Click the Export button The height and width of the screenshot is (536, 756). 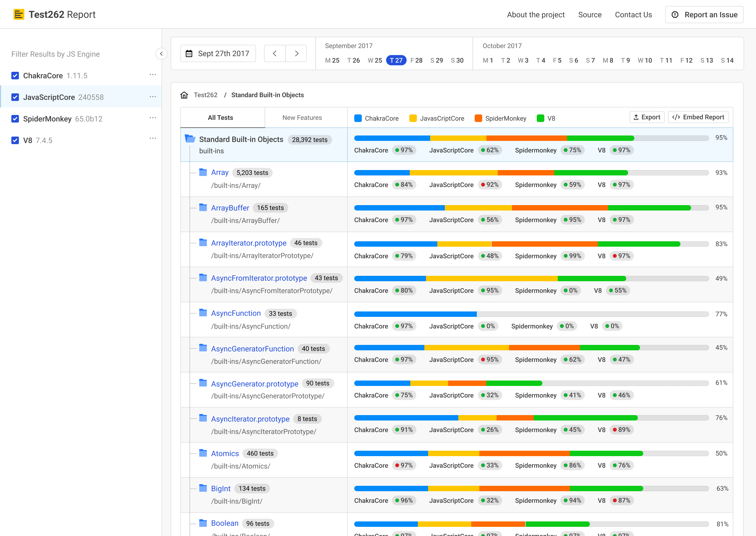[647, 117]
